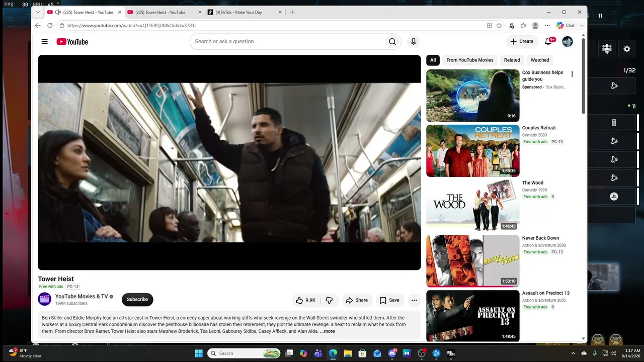
Task: Open Copilot from the taskbar
Action: tap(303, 353)
